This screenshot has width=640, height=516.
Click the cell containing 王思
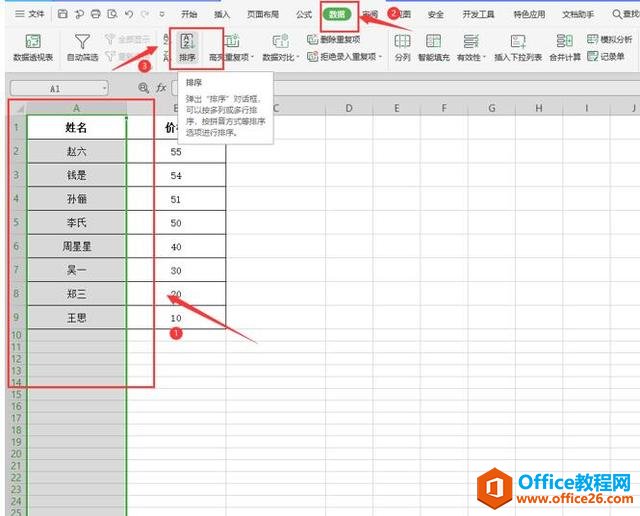click(x=77, y=317)
